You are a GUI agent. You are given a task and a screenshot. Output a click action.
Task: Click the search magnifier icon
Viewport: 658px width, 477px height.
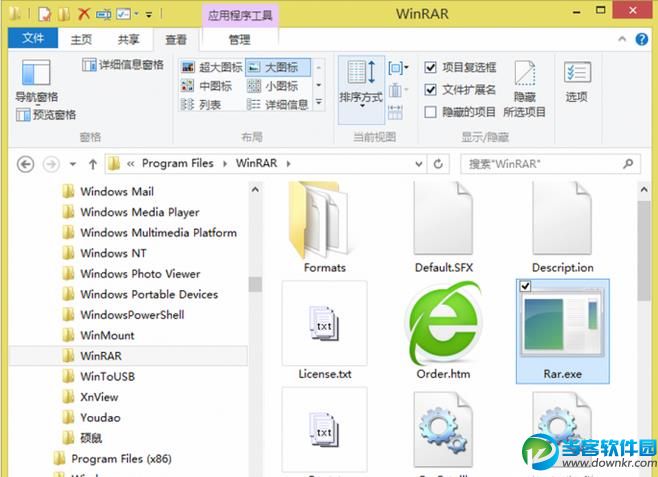pyautogui.click(x=628, y=164)
